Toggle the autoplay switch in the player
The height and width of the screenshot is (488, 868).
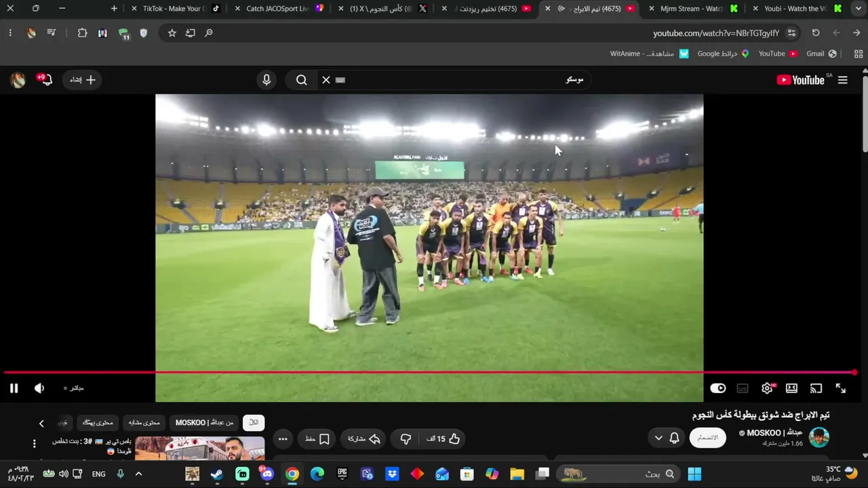pos(718,388)
